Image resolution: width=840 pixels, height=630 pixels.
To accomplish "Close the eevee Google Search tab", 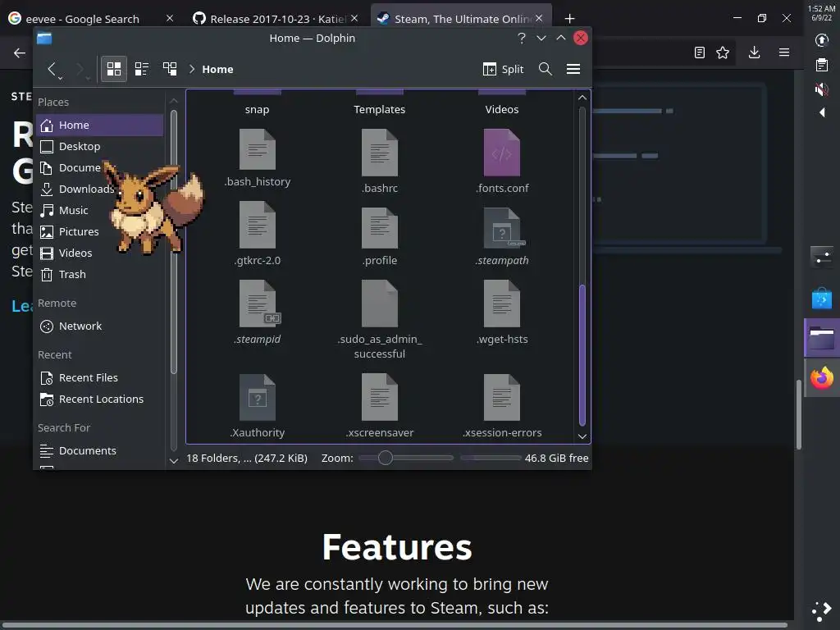I will pyautogui.click(x=170, y=18).
